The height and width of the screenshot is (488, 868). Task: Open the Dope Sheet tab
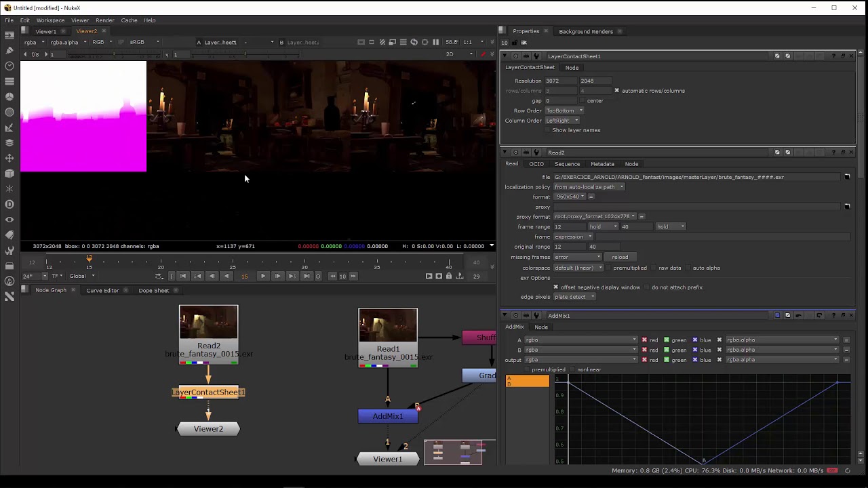pos(154,290)
